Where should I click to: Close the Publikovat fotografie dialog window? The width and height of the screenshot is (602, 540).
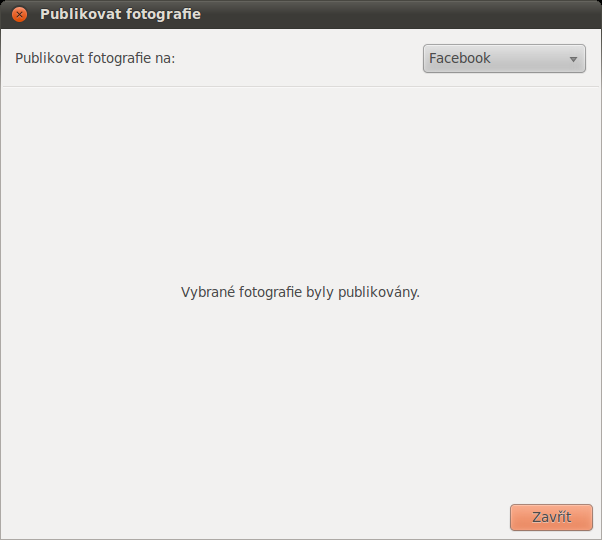tap(19, 15)
